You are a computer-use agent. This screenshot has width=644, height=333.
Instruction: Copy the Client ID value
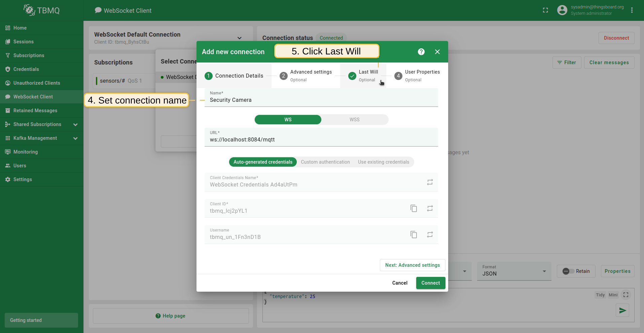(x=414, y=208)
